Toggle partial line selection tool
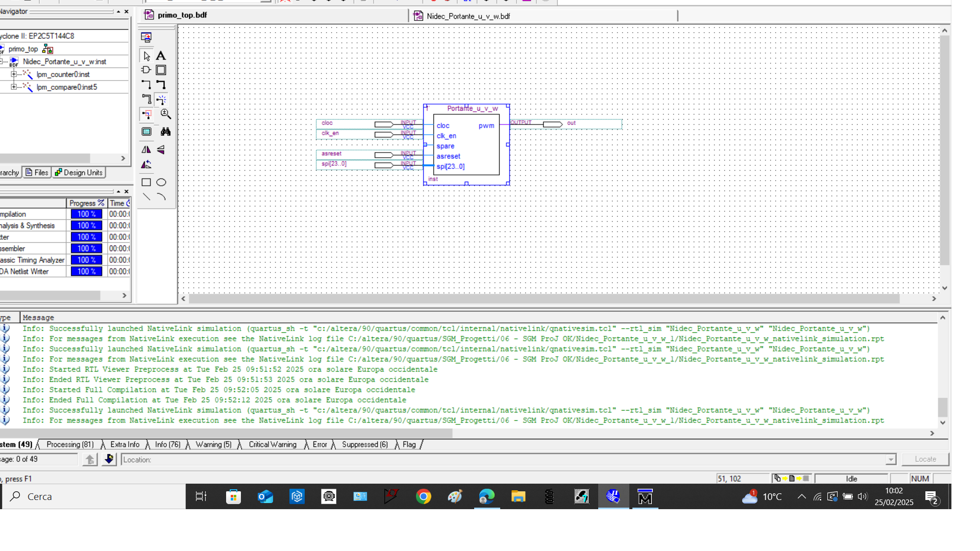This screenshot has height=551, width=980. click(146, 114)
